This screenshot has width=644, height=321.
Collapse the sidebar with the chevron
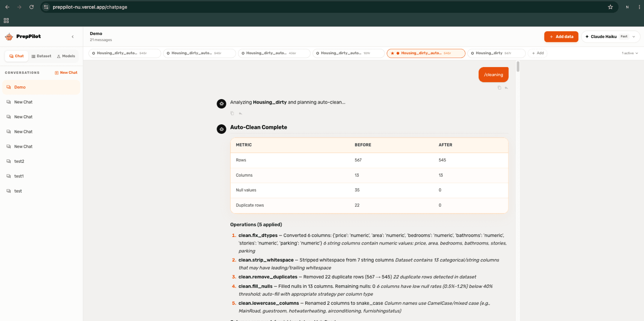[x=73, y=37]
